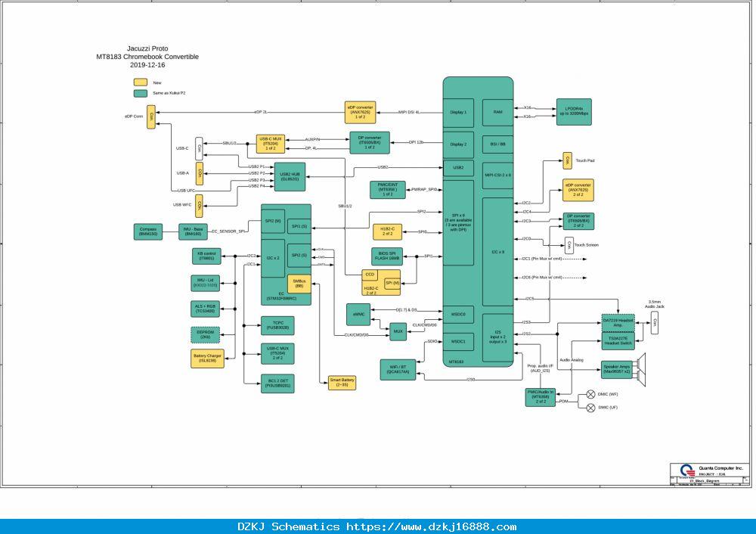Select the DMIC (WF) microphone symbol
This screenshot has width=756, height=534.
pyautogui.click(x=590, y=395)
